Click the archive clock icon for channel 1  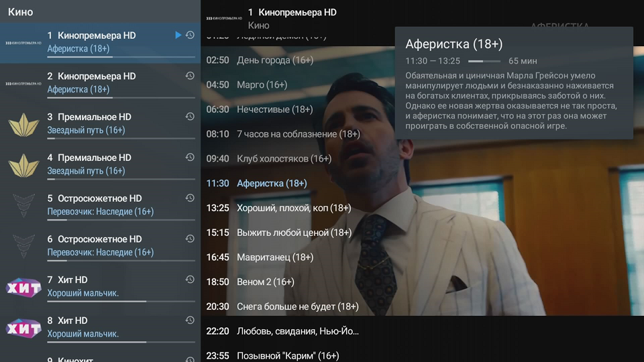(x=190, y=35)
